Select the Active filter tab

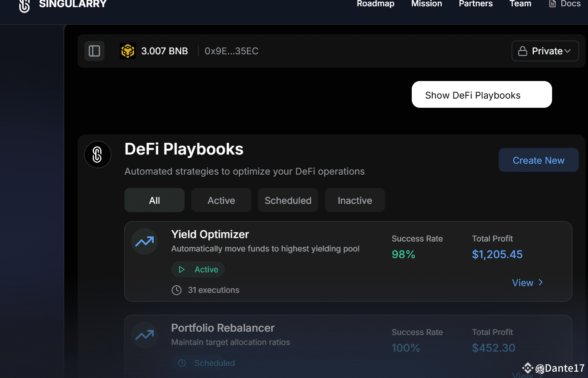coord(221,200)
